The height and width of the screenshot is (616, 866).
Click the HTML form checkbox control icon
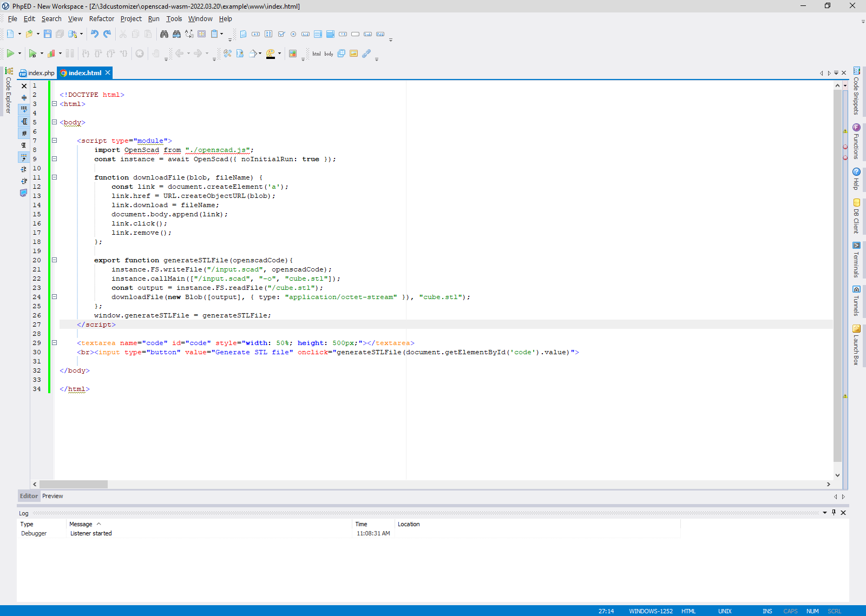[x=281, y=34]
